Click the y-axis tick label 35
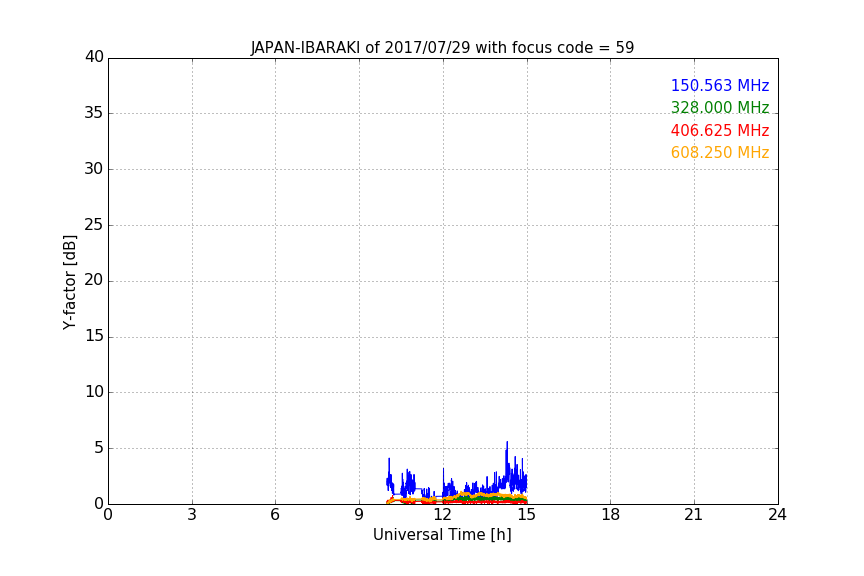The image size is (864, 576). pyautogui.click(x=94, y=113)
